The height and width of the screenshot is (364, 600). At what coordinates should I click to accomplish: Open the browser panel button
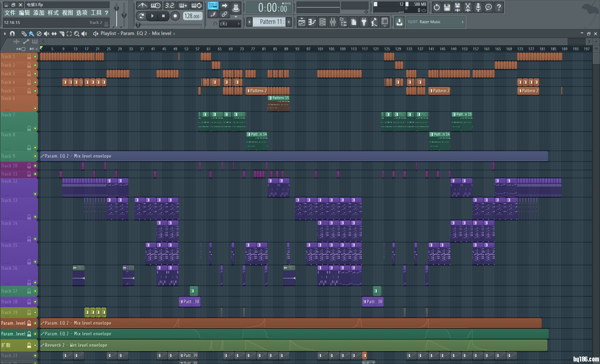(343, 22)
